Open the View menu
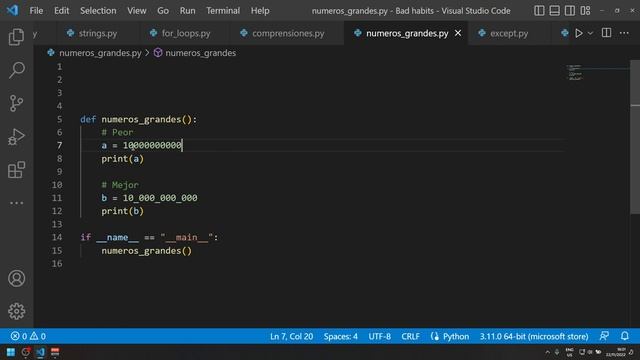The width and height of the screenshot is (640, 360). (137, 11)
